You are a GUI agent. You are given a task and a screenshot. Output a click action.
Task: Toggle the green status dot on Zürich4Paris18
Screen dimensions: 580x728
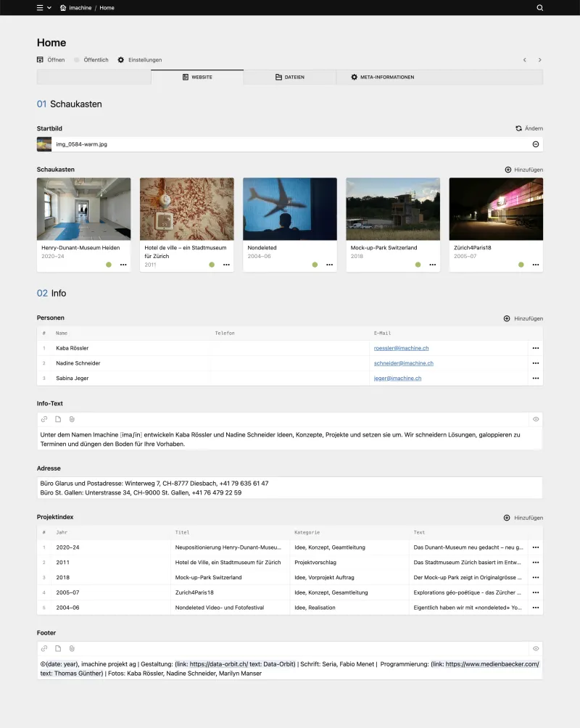pyautogui.click(x=521, y=265)
